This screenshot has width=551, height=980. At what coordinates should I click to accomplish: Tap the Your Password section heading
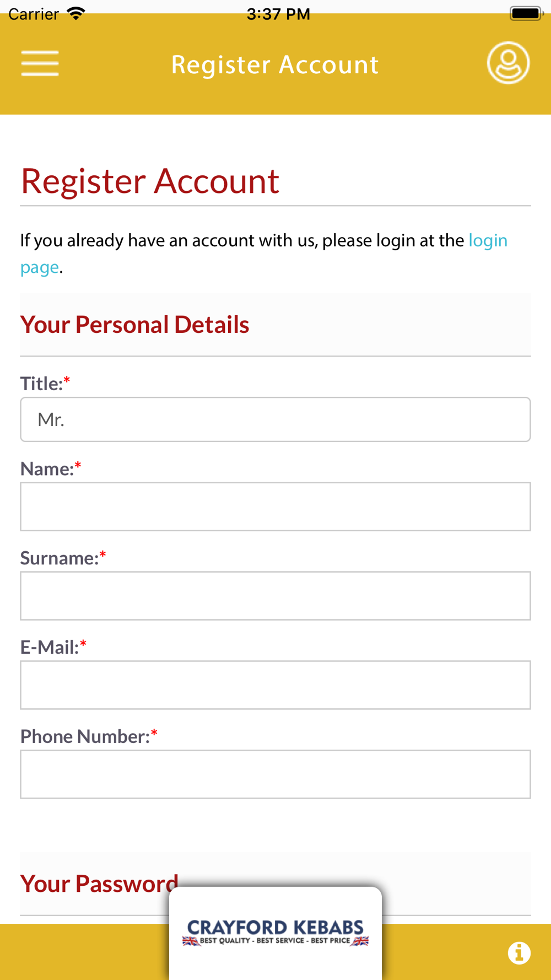tap(99, 884)
